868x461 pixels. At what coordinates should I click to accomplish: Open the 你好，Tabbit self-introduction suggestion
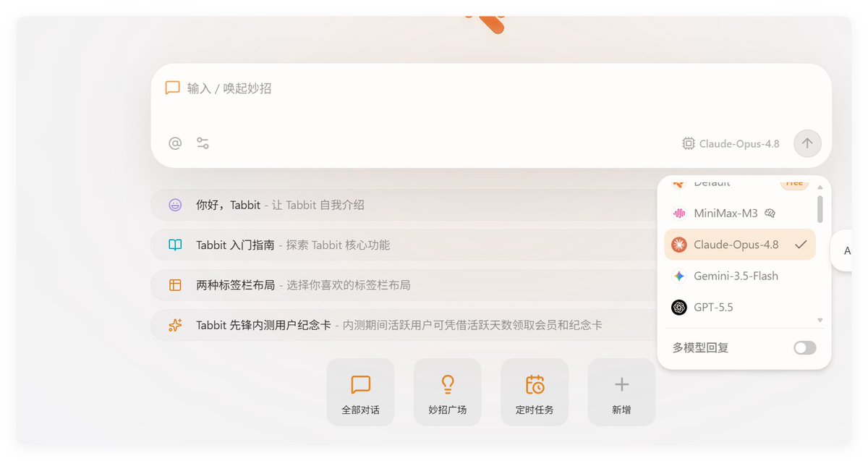[405, 205]
